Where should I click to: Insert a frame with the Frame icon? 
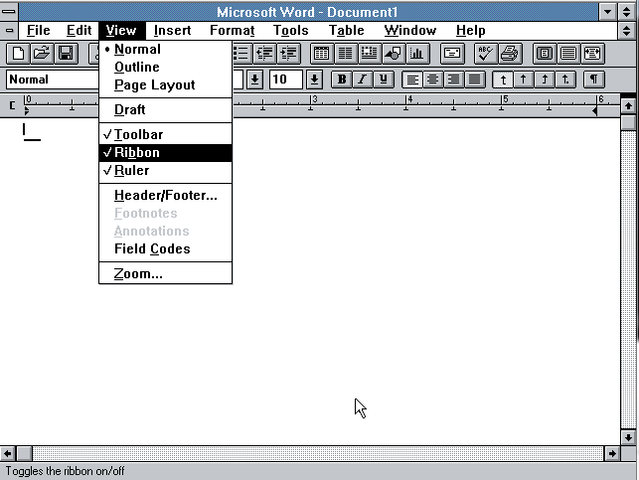(x=369, y=53)
